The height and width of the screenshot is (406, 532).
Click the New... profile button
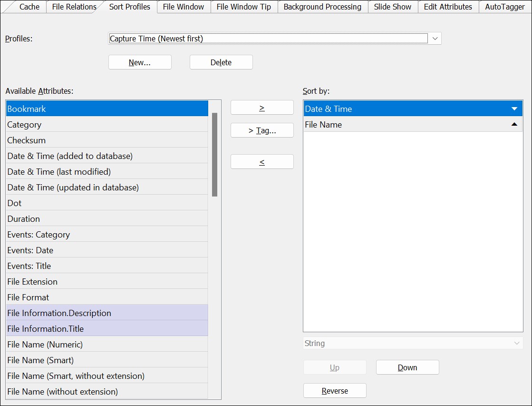click(140, 62)
